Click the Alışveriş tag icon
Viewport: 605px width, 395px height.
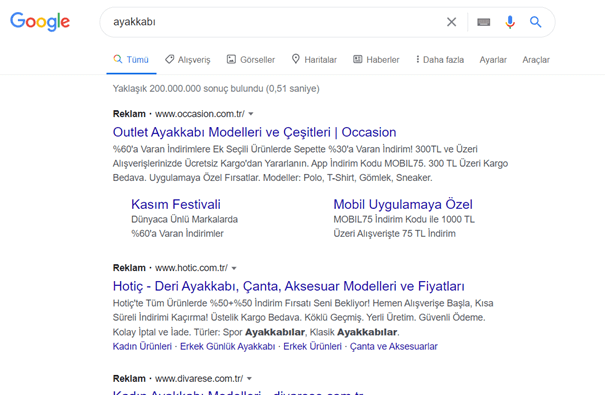(169, 59)
